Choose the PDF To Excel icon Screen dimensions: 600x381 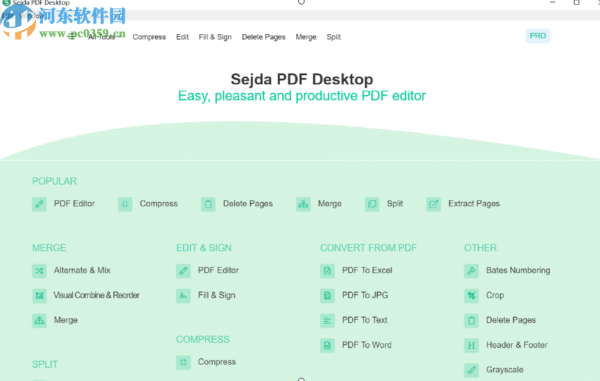pyautogui.click(x=327, y=271)
